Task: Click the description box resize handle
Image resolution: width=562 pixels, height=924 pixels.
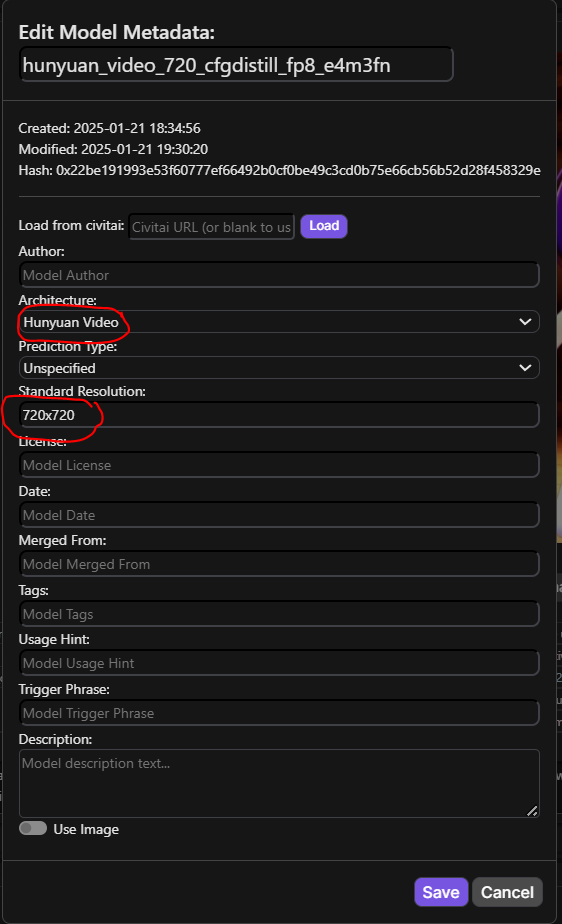Action: click(532, 811)
